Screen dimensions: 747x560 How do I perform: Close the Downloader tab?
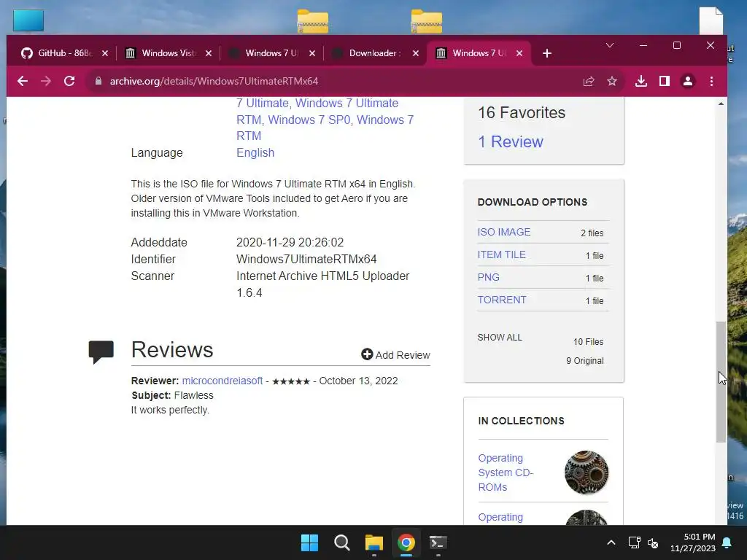pyautogui.click(x=415, y=53)
